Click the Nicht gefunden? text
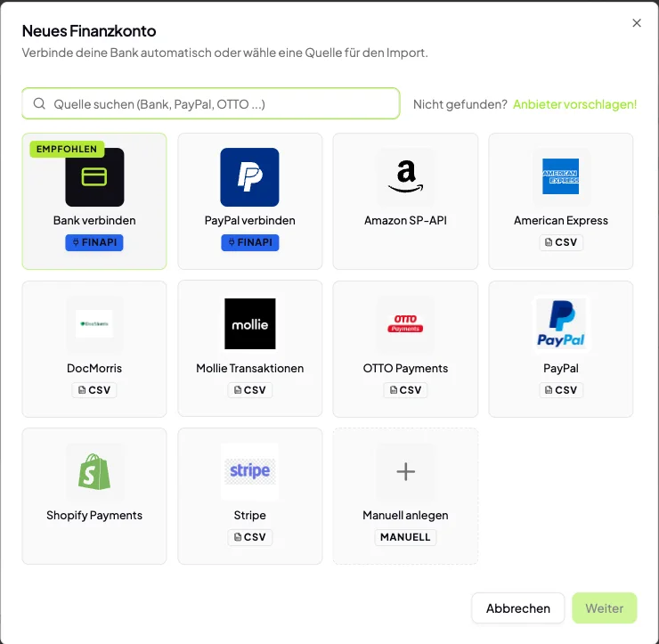 (460, 104)
